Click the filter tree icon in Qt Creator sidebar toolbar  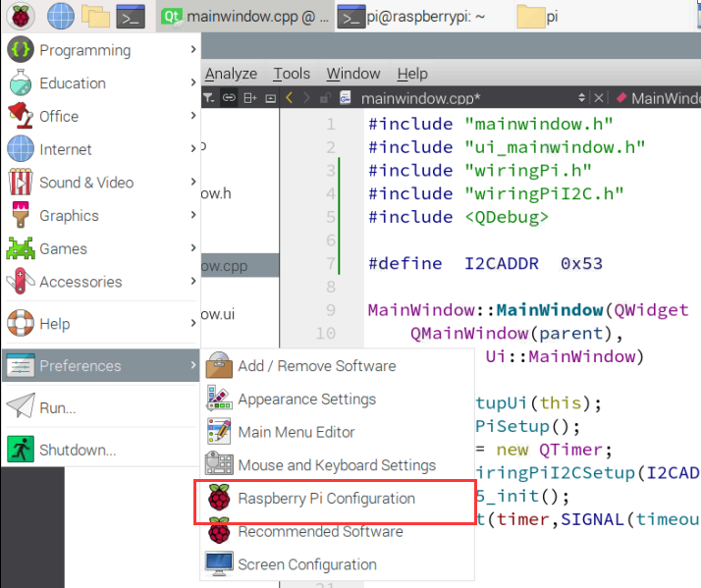pos(209,98)
